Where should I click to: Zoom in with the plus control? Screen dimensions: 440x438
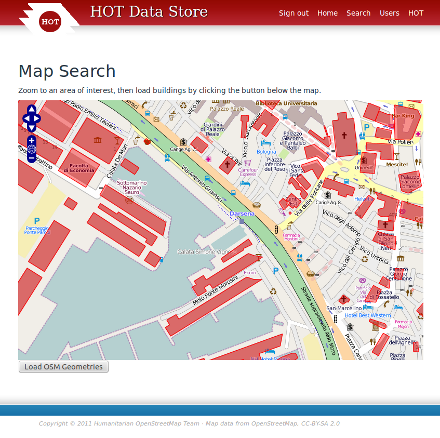pyautogui.click(x=31, y=140)
